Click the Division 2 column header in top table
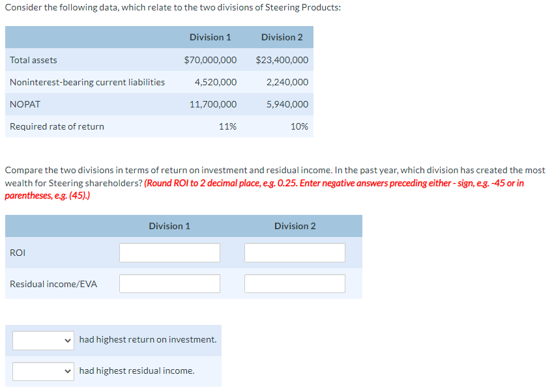The width and height of the screenshot is (552, 392). [x=282, y=37]
